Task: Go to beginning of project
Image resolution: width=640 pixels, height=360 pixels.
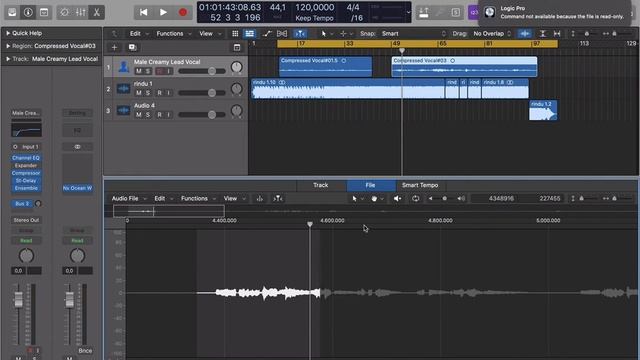Action: (x=143, y=12)
